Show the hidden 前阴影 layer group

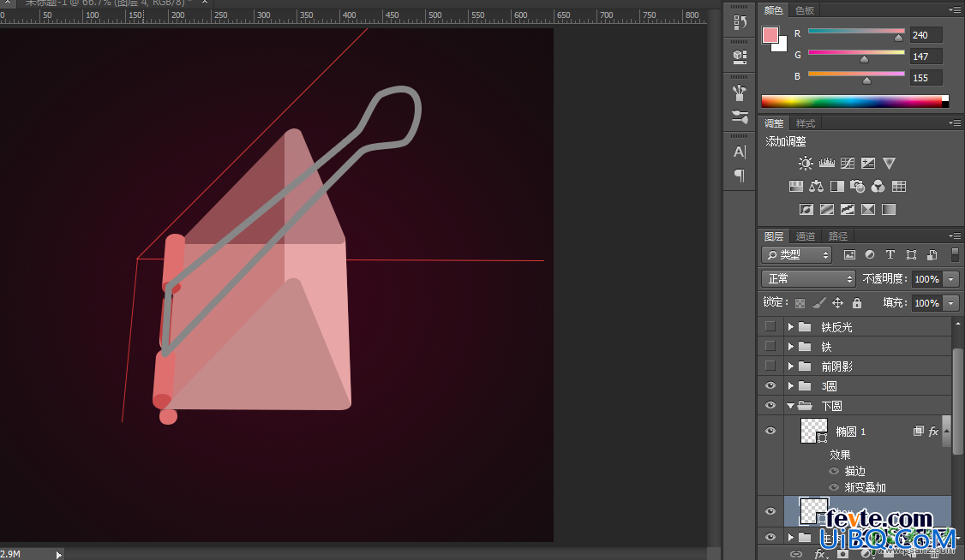pyautogui.click(x=770, y=366)
